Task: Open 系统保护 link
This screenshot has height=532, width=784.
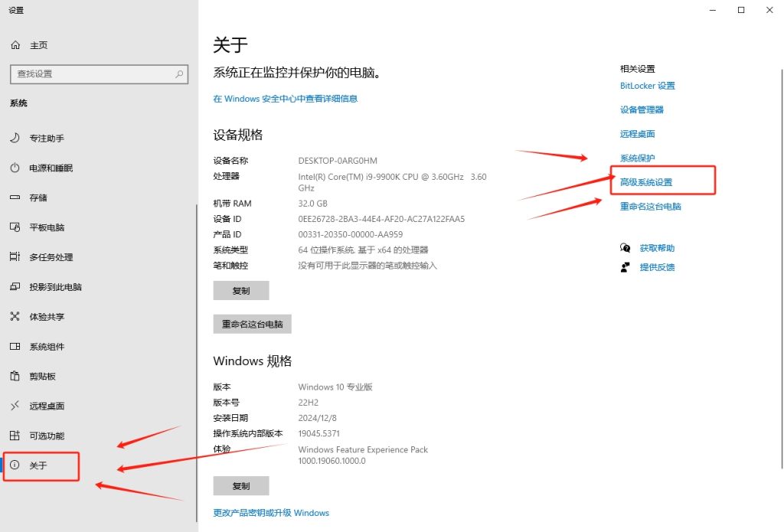Action: click(637, 158)
